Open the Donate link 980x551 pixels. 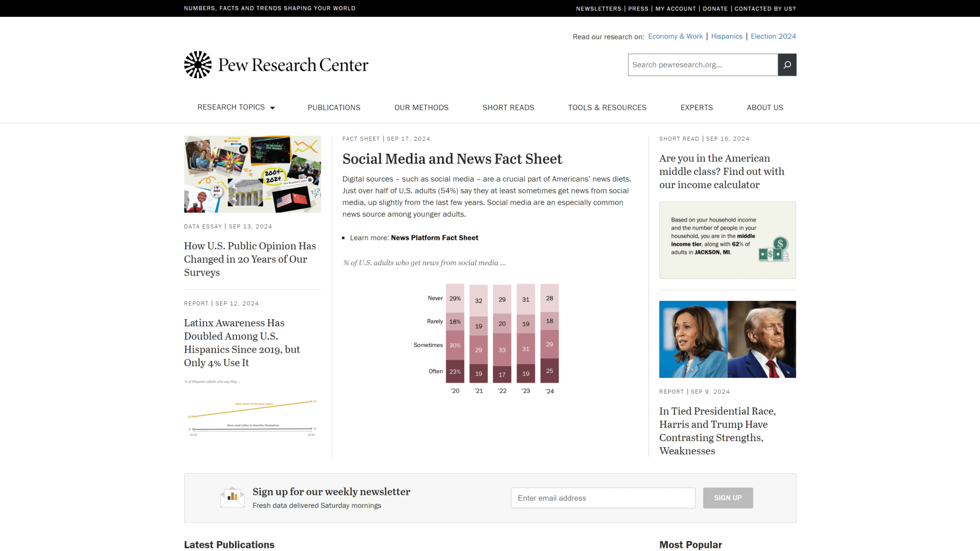pos(715,8)
